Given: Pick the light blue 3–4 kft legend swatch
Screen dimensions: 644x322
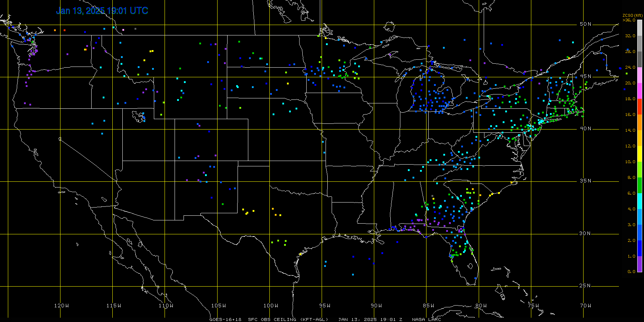Looking at the screenshot, I should [640, 217].
